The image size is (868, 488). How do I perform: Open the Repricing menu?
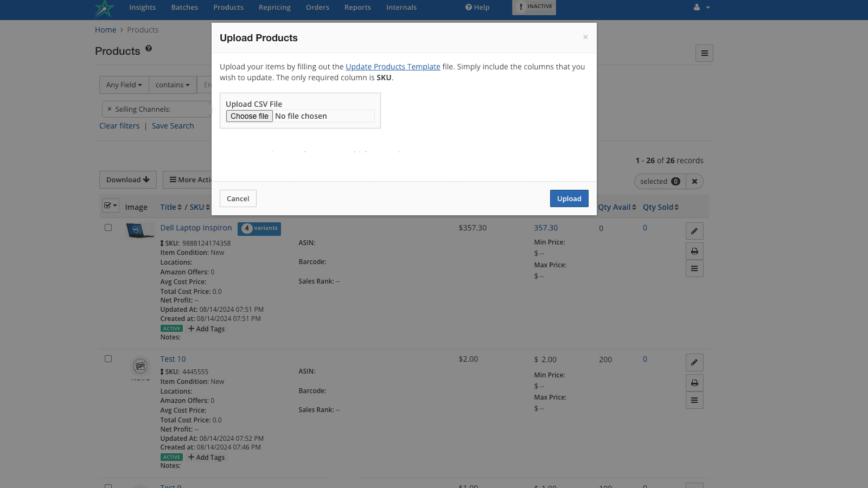pyautogui.click(x=275, y=8)
